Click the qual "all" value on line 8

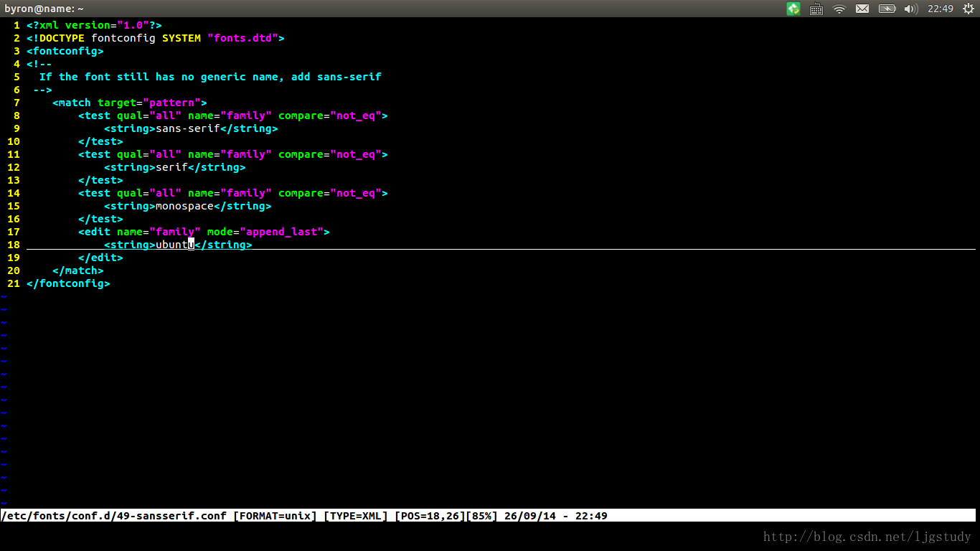click(x=165, y=116)
